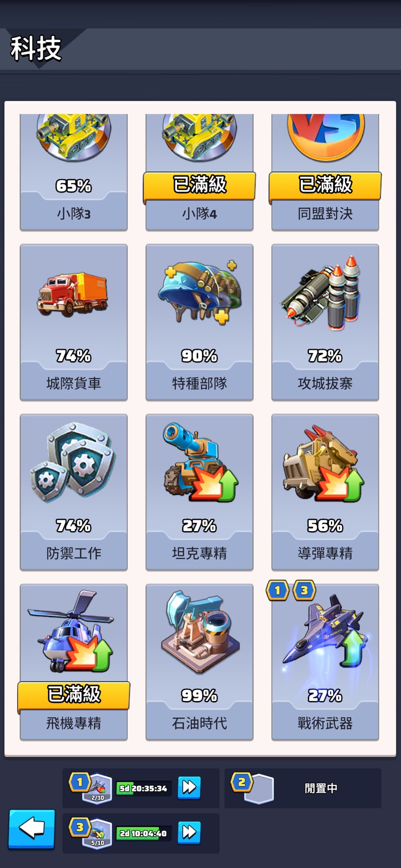The width and height of the screenshot is (401, 868).
Task: Open the 小隊3 research card
Action: [x=74, y=172]
